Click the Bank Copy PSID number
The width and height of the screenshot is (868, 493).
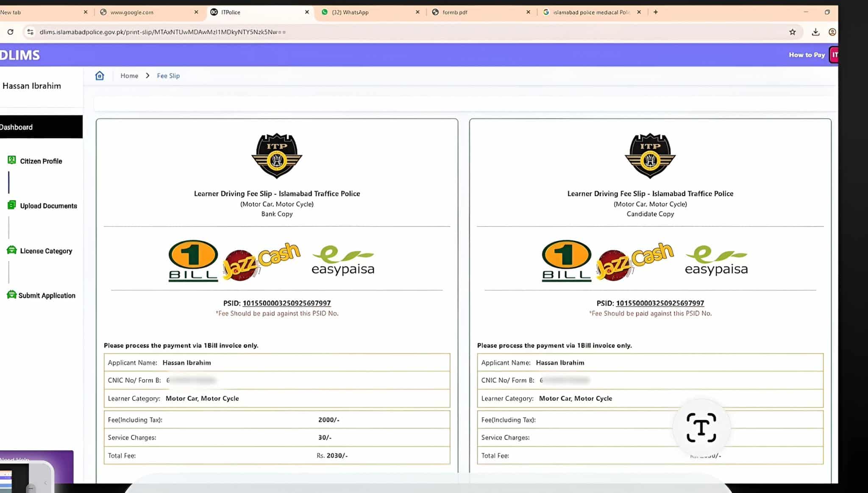point(287,303)
